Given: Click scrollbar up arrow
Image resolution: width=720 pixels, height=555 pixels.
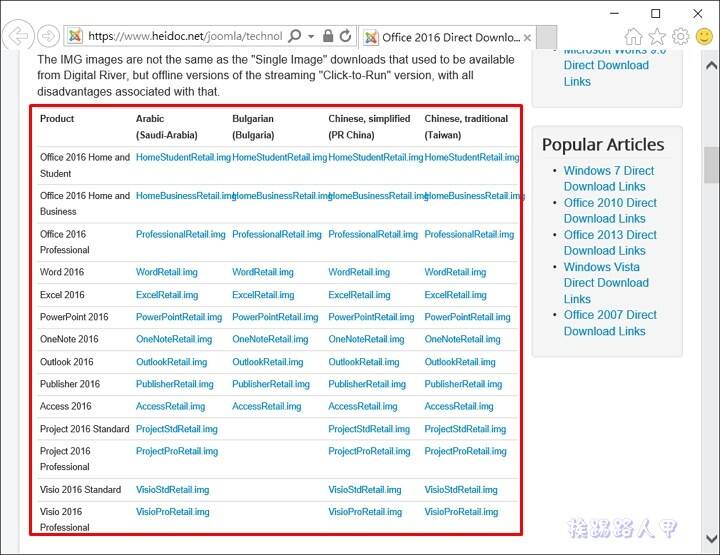Looking at the screenshot, I should click(x=711, y=65).
